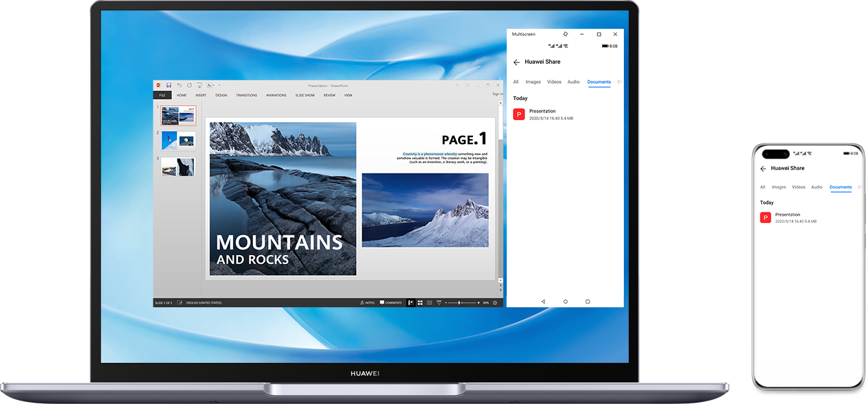Switch to Normal view in the status bar
868x404 pixels.
pyautogui.click(x=411, y=302)
